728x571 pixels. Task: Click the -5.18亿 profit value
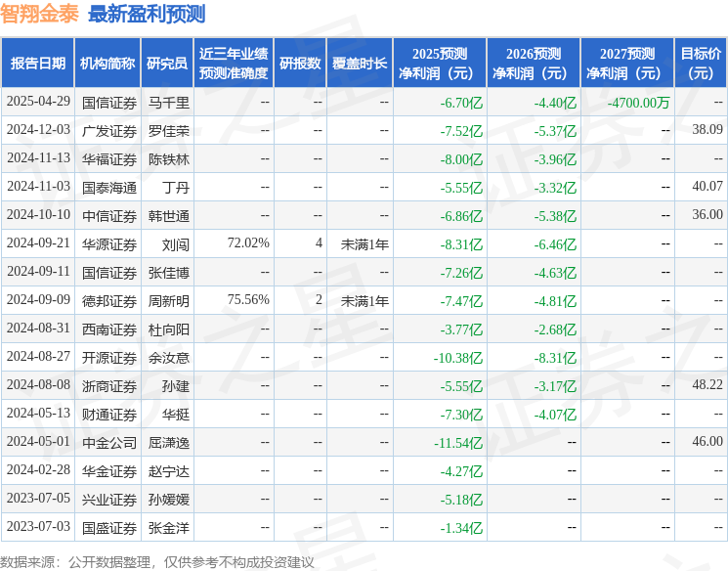[x=461, y=499]
